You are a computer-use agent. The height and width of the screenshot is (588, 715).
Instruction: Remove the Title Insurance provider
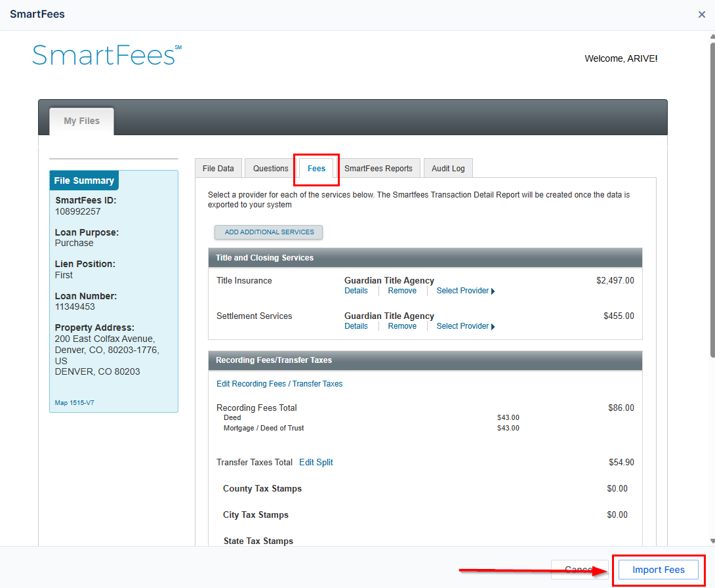coord(401,291)
